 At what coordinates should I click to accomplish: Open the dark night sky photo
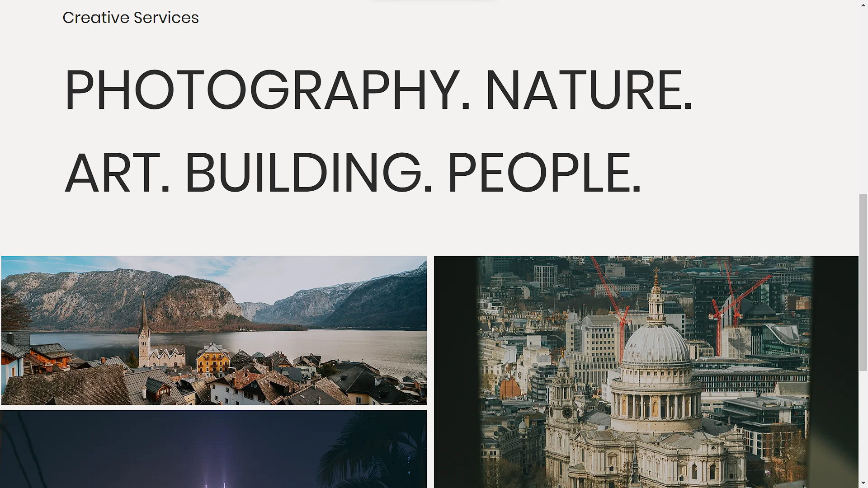point(213,449)
